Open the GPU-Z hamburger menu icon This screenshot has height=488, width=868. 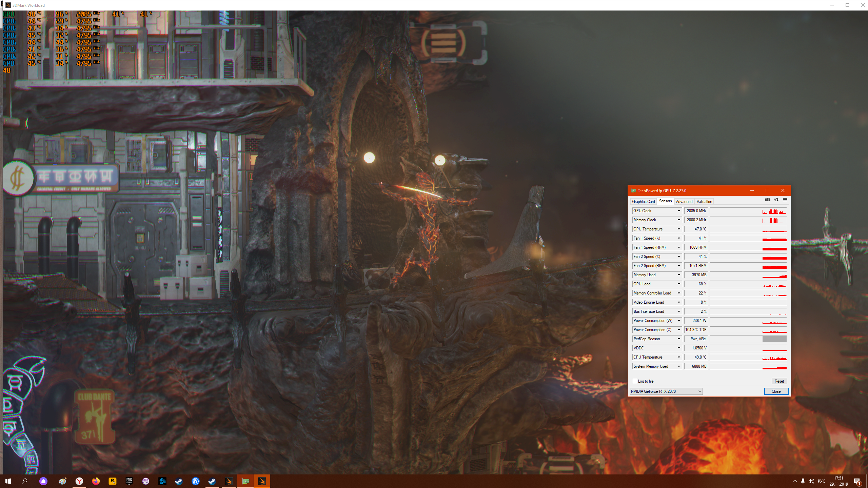tap(785, 200)
